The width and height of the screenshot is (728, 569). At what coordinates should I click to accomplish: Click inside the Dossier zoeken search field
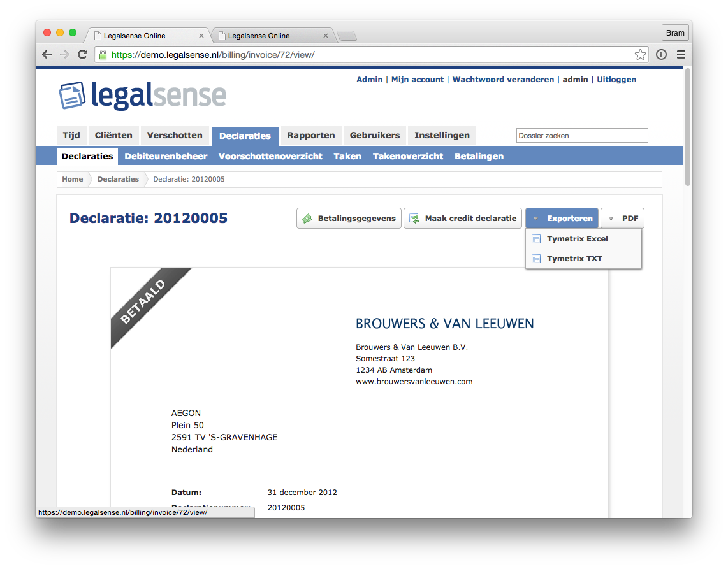581,135
